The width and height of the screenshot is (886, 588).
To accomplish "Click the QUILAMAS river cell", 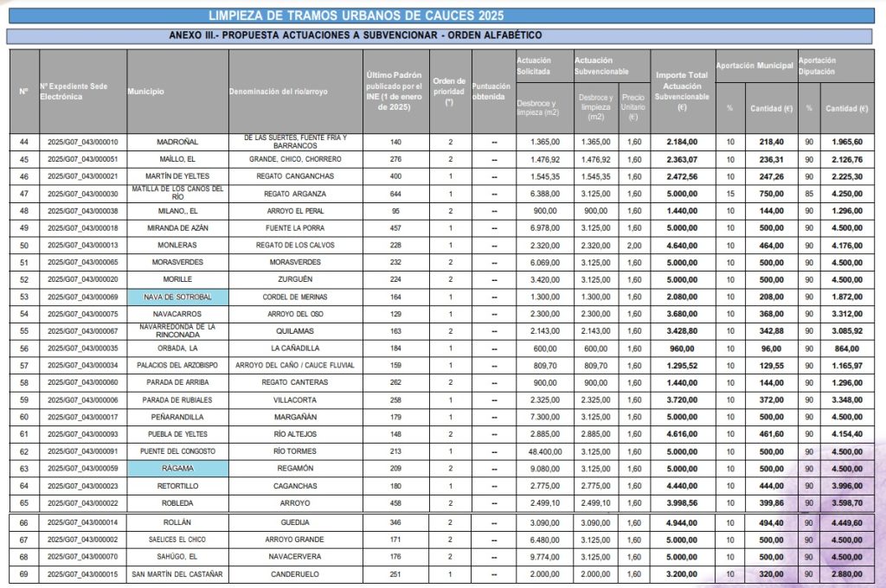I will (x=295, y=331).
